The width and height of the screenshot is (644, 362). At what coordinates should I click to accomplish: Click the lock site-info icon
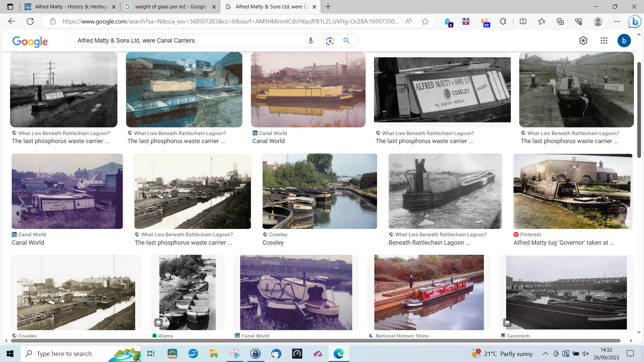pyautogui.click(x=53, y=21)
